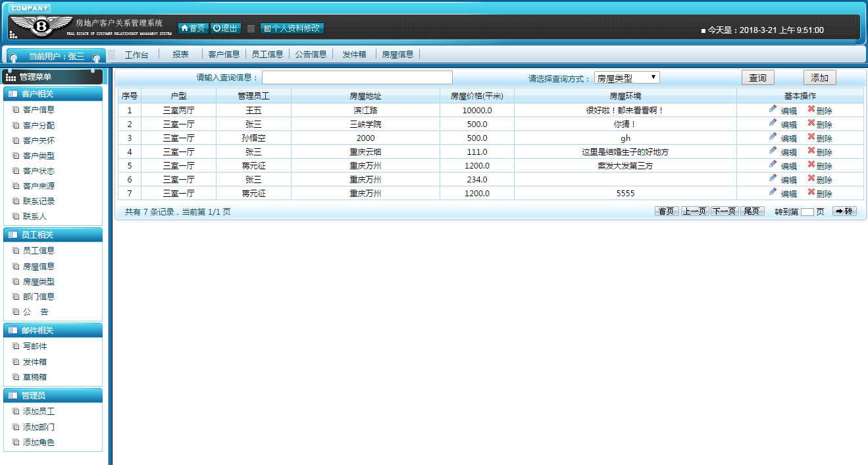The image size is (868, 465).
Task: Focus the page number input box
Action: 807,212
